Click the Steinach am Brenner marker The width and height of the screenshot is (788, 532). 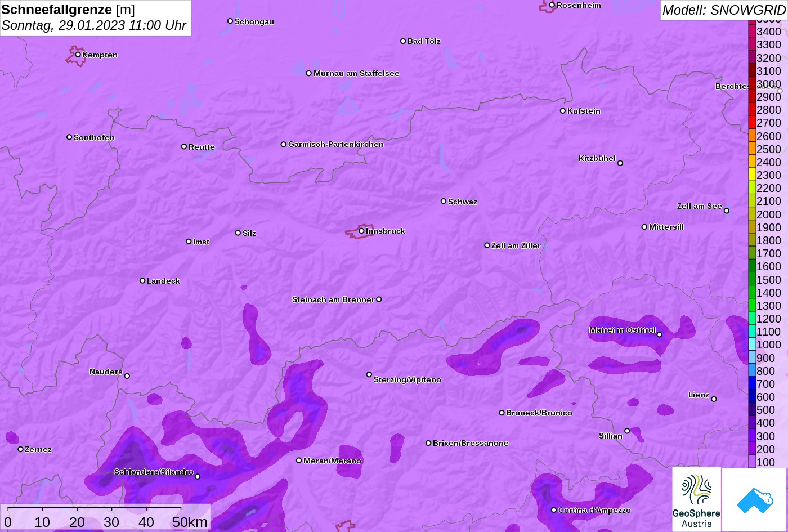pos(379,299)
